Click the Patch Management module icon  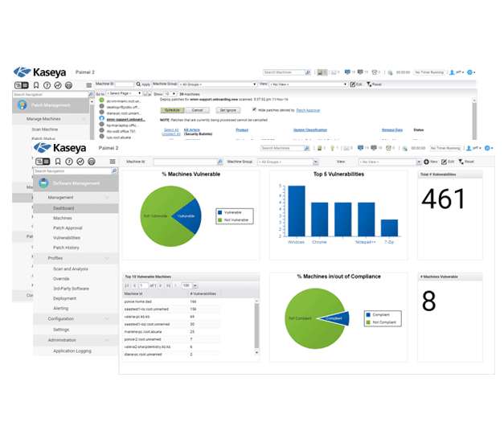[x=24, y=105]
